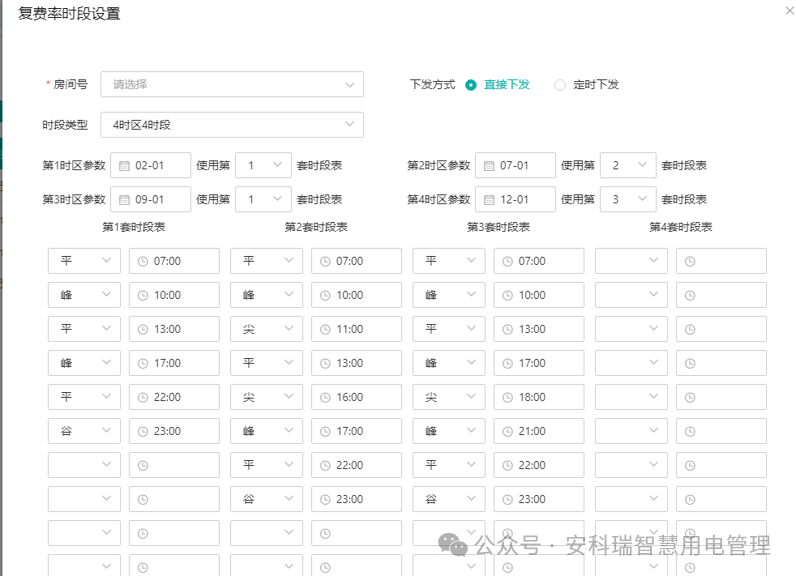The height and width of the screenshot is (577, 796).
Task: Open rate dropdown beside table 1 07:00
Action: point(84,261)
